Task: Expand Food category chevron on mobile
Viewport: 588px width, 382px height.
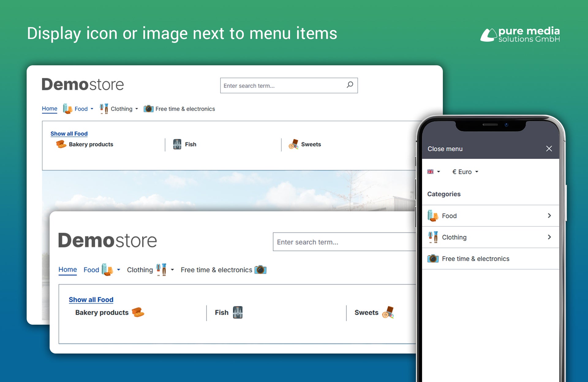Action: 549,216
